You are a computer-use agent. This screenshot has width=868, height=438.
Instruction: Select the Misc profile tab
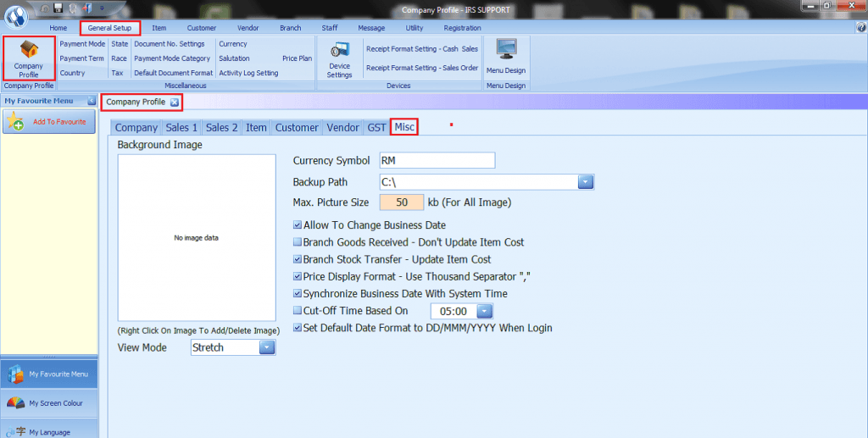404,127
